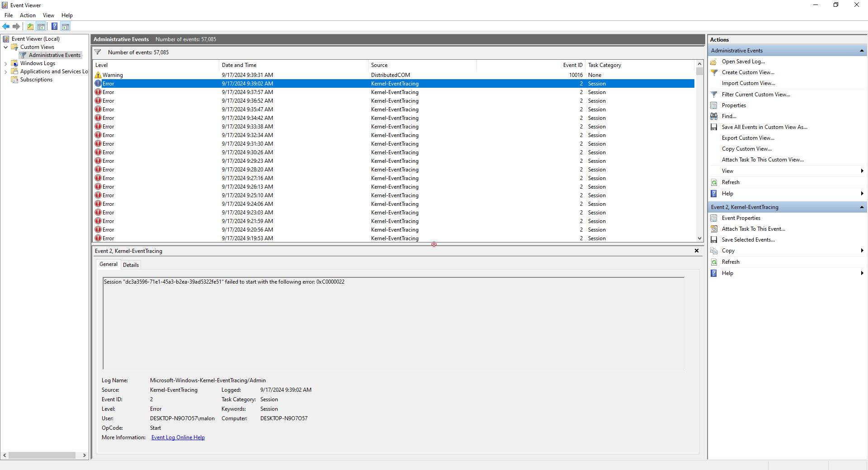Click the Refresh icon under Event 2 section

714,262
